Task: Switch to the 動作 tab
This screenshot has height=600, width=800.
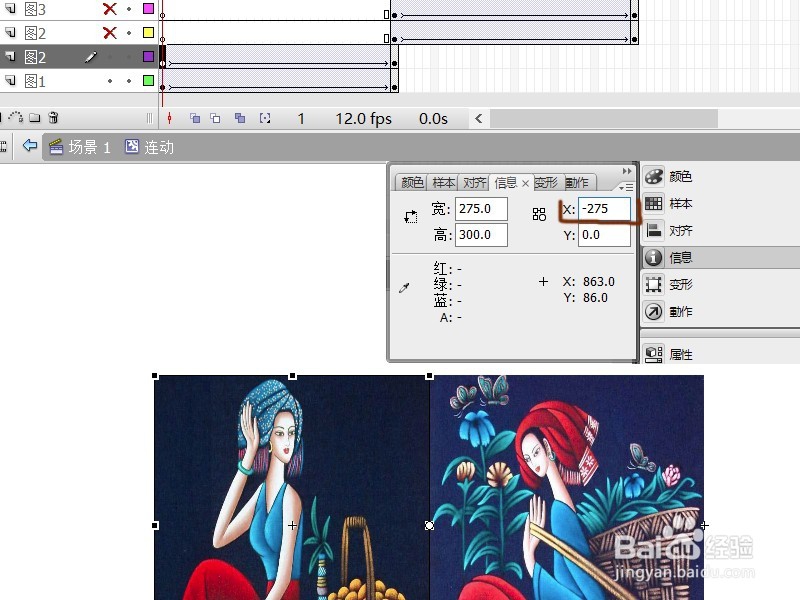Action: point(578,183)
